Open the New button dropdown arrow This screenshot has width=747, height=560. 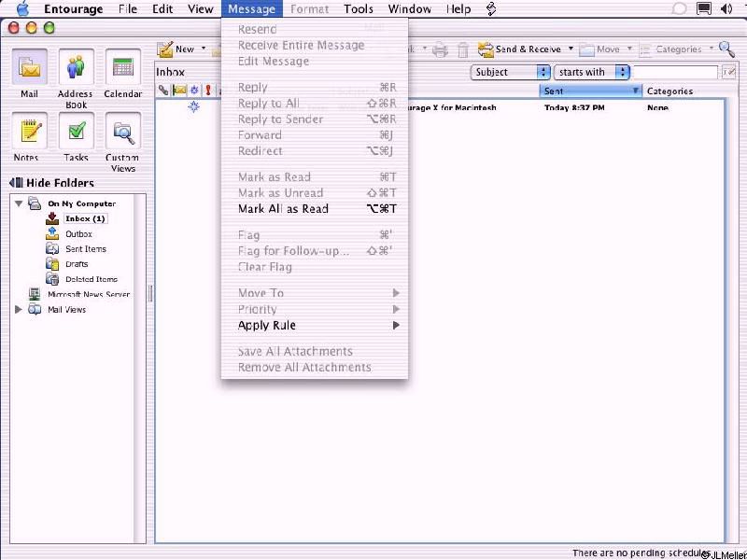[204, 49]
